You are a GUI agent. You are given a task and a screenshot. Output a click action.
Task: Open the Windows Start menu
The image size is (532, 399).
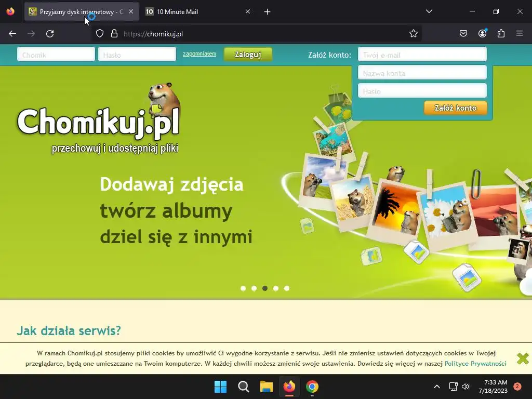(x=220, y=387)
